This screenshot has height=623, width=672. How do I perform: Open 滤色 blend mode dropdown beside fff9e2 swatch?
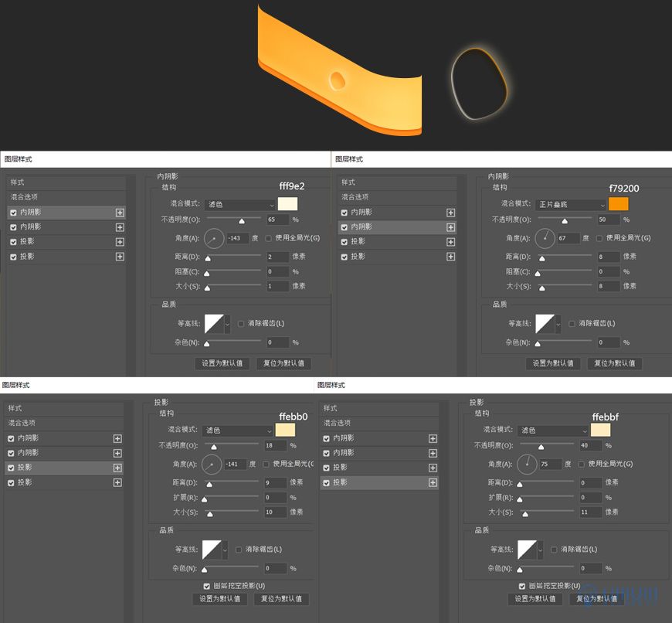pyautogui.click(x=240, y=205)
